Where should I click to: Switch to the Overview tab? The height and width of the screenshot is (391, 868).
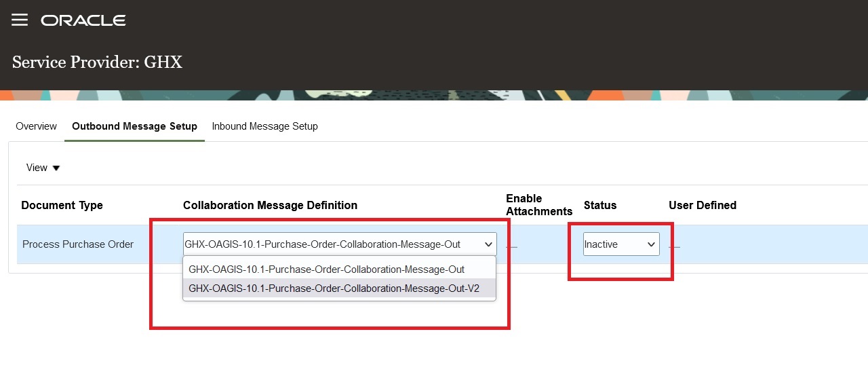36,126
